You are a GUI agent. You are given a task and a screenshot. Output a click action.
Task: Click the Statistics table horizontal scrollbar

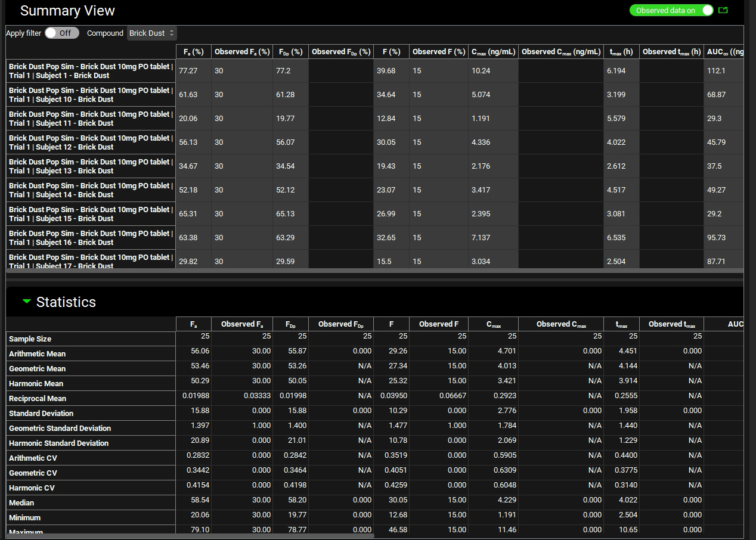pyautogui.click(x=191, y=536)
